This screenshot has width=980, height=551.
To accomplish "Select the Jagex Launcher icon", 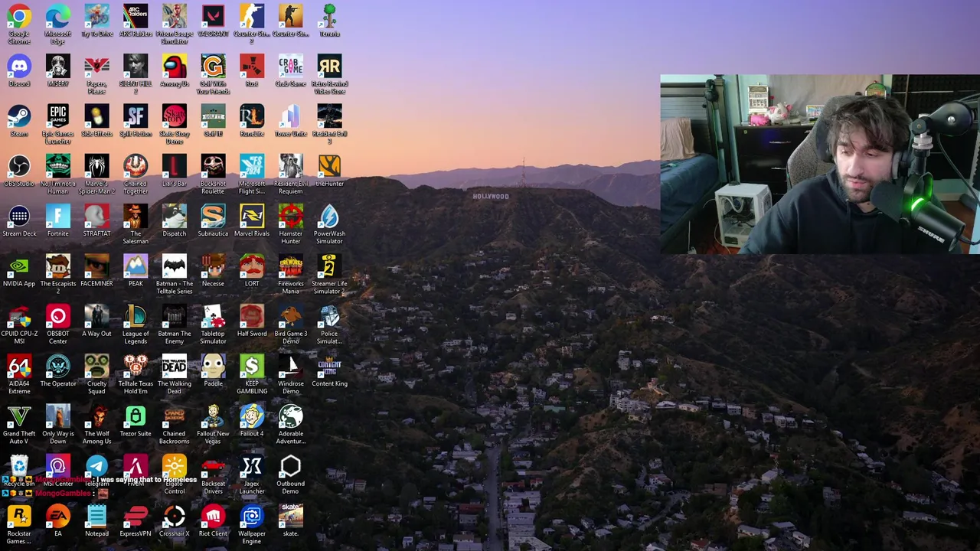I will point(252,465).
